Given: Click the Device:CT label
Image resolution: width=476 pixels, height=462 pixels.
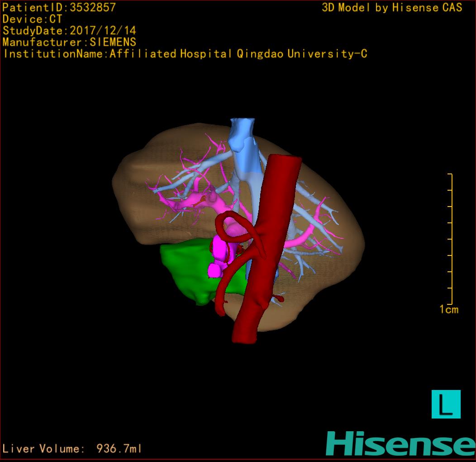Looking at the screenshot, I should click(x=32, y=19).
